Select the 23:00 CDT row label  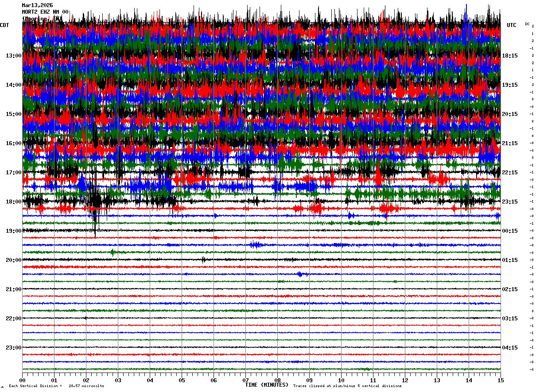(13, 348)
